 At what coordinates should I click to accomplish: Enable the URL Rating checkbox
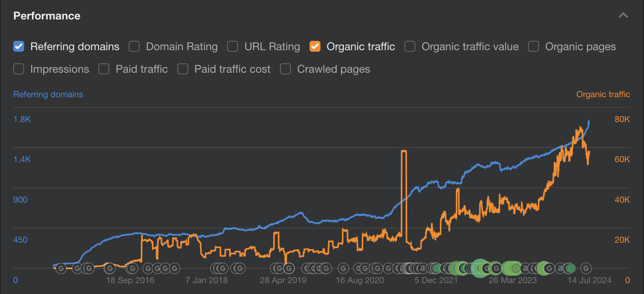(233, 47)
